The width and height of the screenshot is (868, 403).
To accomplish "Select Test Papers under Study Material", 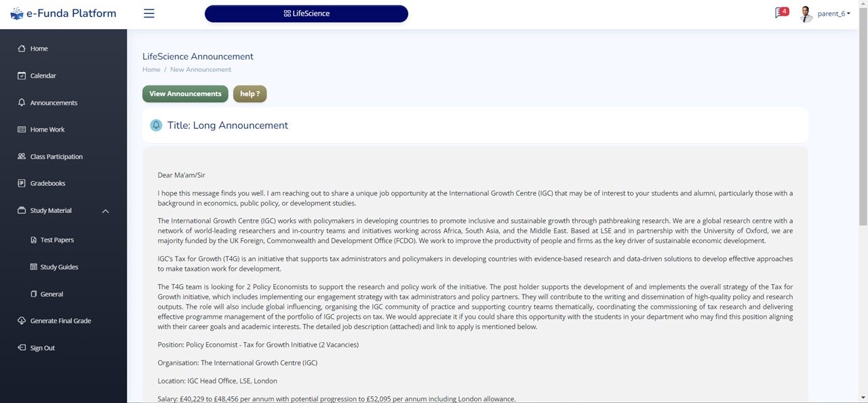I will pos(57,240).
